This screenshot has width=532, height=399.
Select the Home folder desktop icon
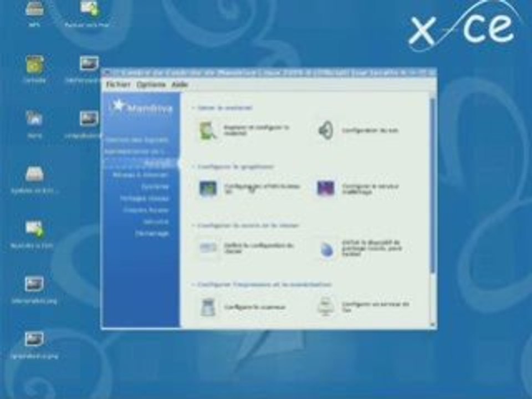tap(34, 119)
